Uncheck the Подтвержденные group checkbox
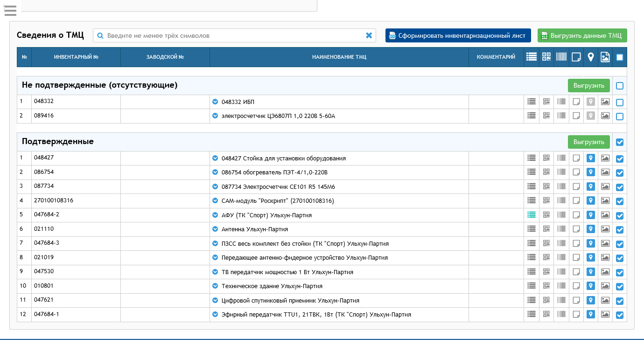 pos(620,142)
